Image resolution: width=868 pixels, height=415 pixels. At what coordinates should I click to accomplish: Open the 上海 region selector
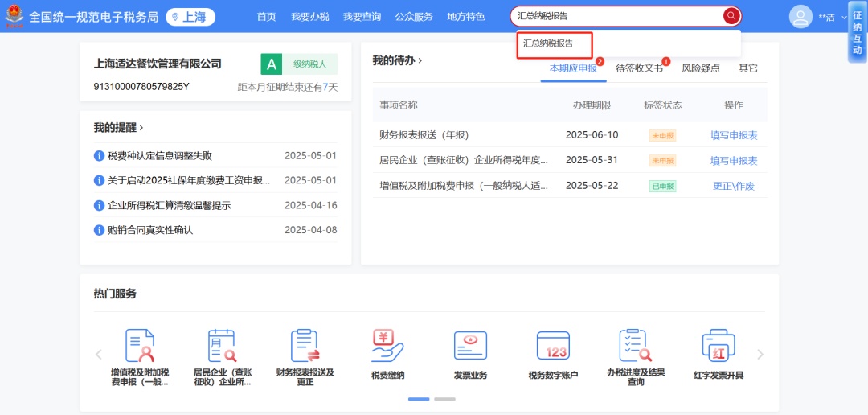pyautogui.click(x=190, y=17)
